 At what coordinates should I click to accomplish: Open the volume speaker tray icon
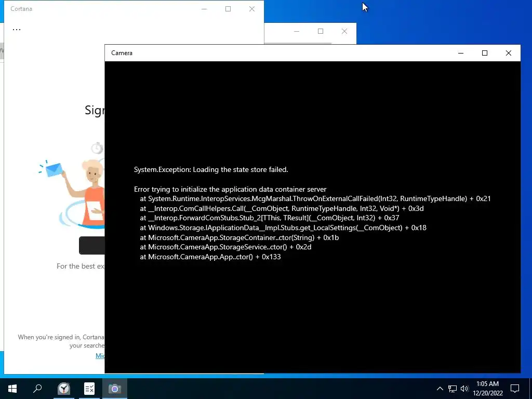pos(464,389)
